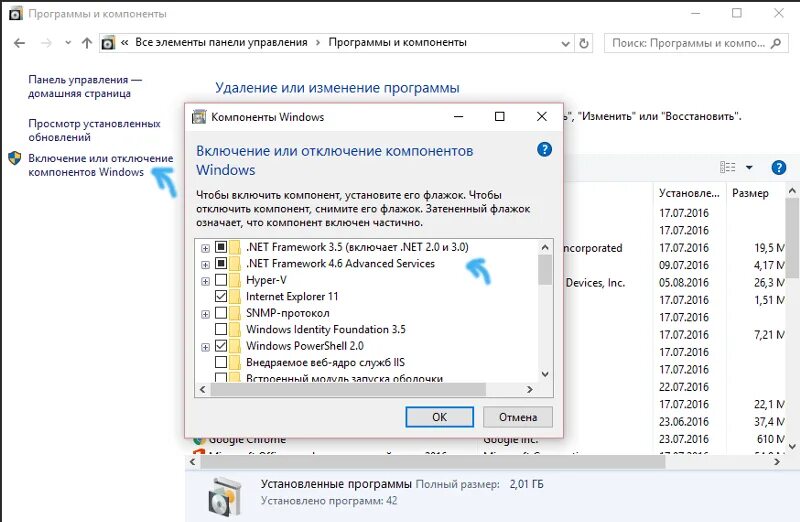Open help in the Programs window toolbar
This screenshot has height=522, width=800.
click(779, 167)
